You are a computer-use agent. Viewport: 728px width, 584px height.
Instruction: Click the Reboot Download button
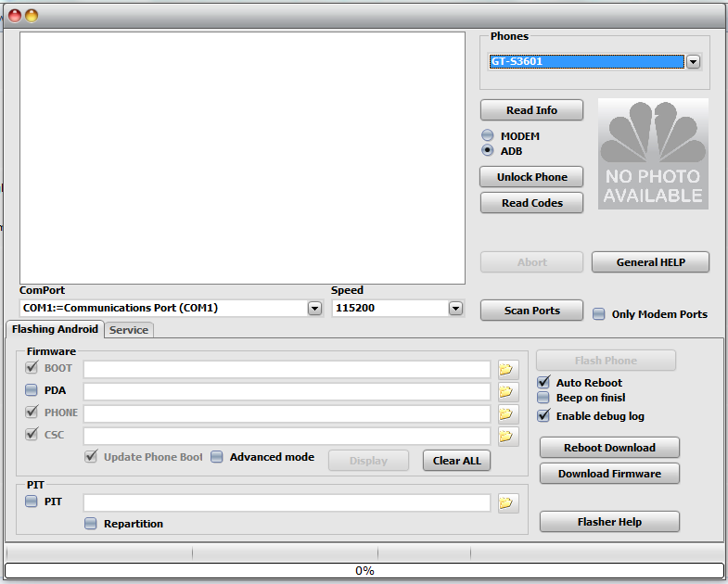click(609, 448)
